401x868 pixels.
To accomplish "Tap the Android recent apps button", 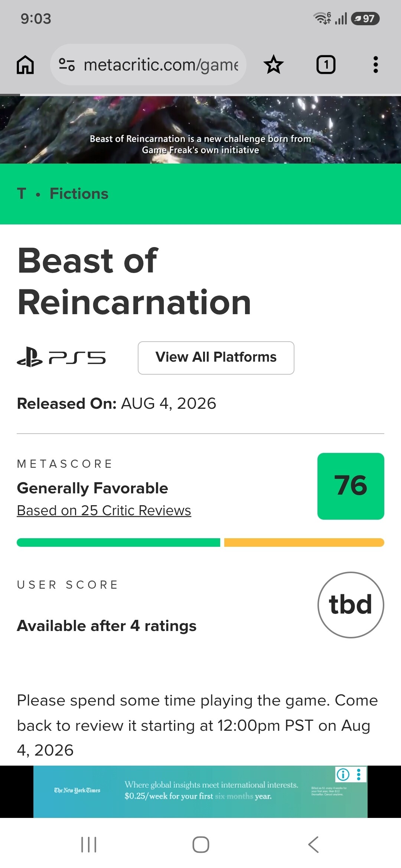I will coord(89,844).
